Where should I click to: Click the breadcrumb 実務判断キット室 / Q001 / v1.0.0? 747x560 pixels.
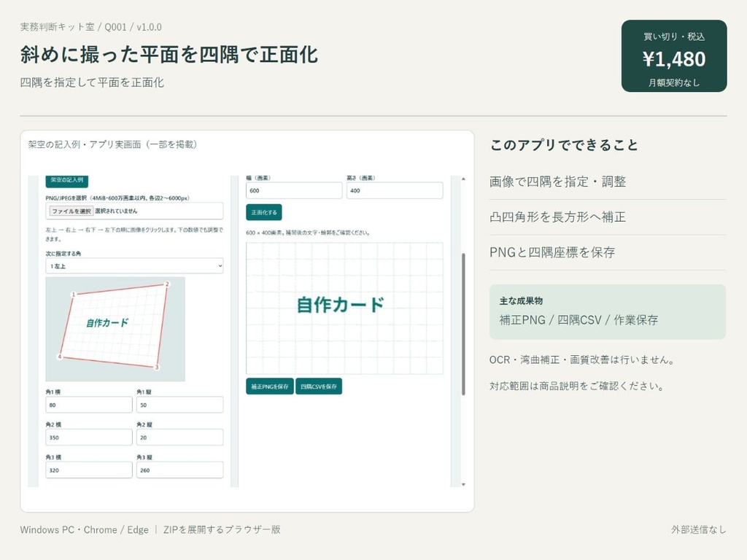91,27
